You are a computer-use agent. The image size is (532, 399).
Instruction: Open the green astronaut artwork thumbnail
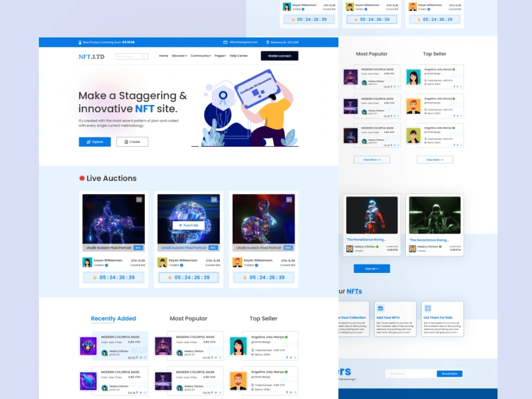click(x=435, y=215)
